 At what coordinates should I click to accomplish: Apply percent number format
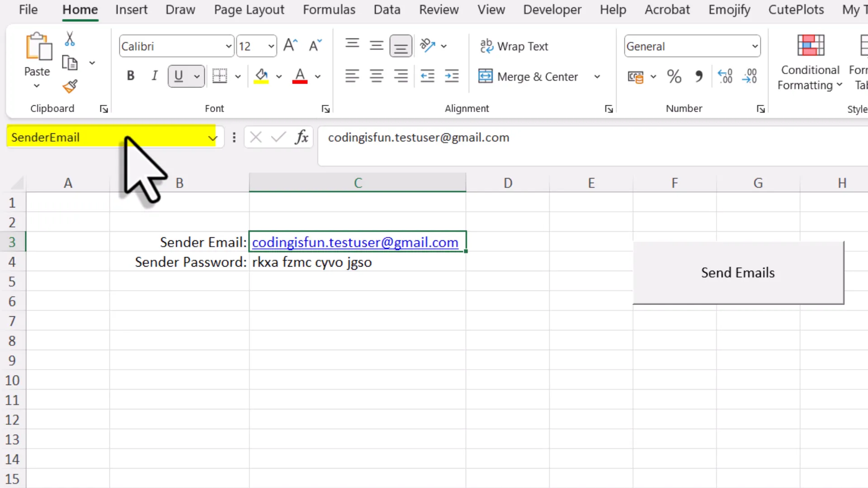coord(674,76)
